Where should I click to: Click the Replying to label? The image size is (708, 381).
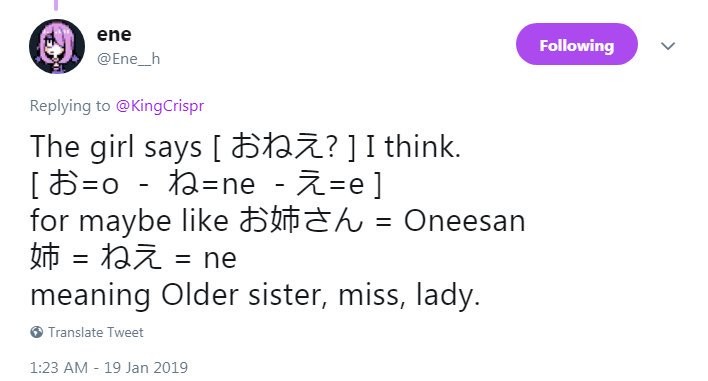pos(70,106)
